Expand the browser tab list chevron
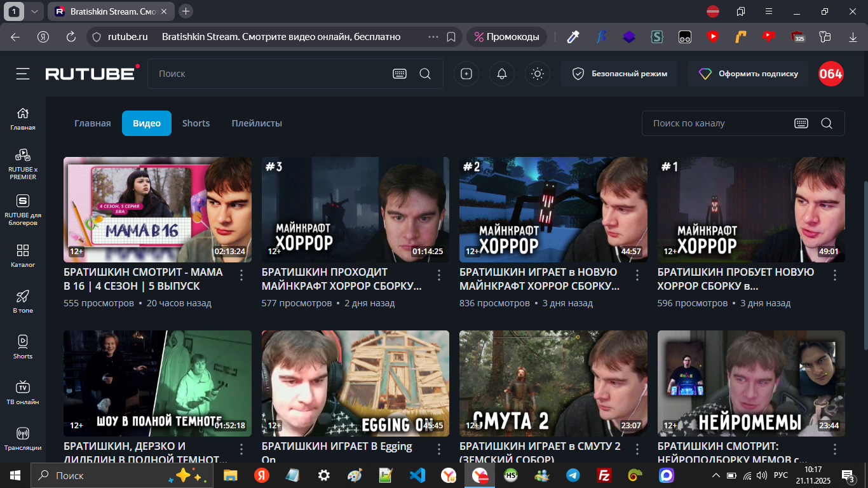 34,11
